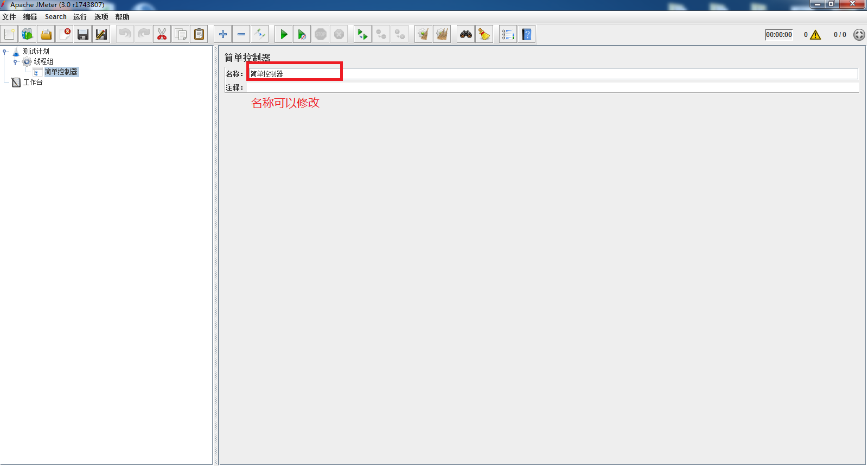The width and height of the screenshot is (868, 467).
Task: Click the Save As icon with pencil
Action: 101,34
